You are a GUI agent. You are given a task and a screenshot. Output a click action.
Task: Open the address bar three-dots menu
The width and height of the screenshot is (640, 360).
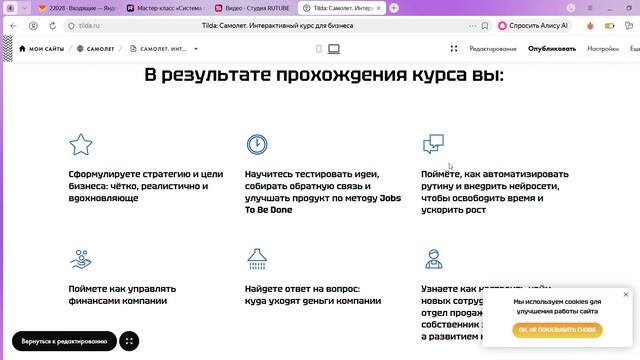[x=472, y=26]
